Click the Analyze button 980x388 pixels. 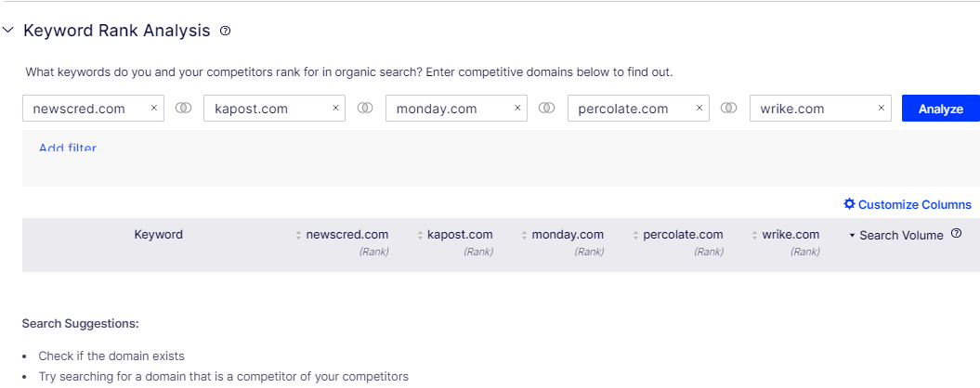point(941,109)
